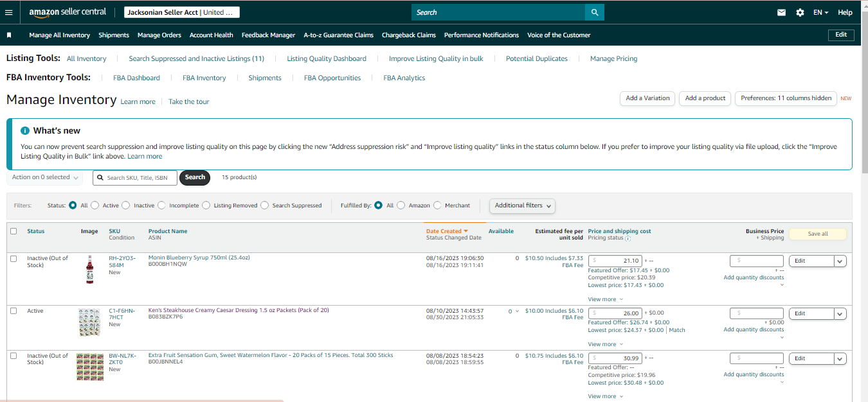This screenshot has height=402, width=868.
Task: Open Feedback Manager menu item
Action: tap(268, 35)
